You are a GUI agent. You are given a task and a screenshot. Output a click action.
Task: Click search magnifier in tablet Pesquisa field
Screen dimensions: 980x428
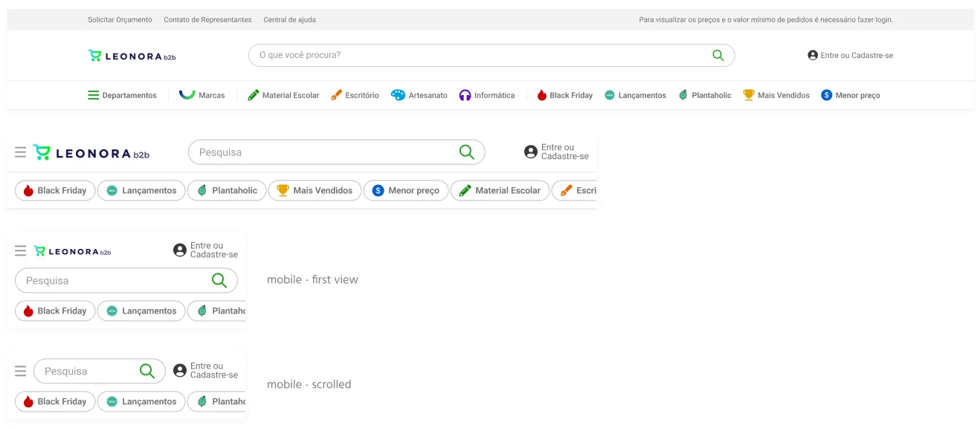[x=466, y=152]
